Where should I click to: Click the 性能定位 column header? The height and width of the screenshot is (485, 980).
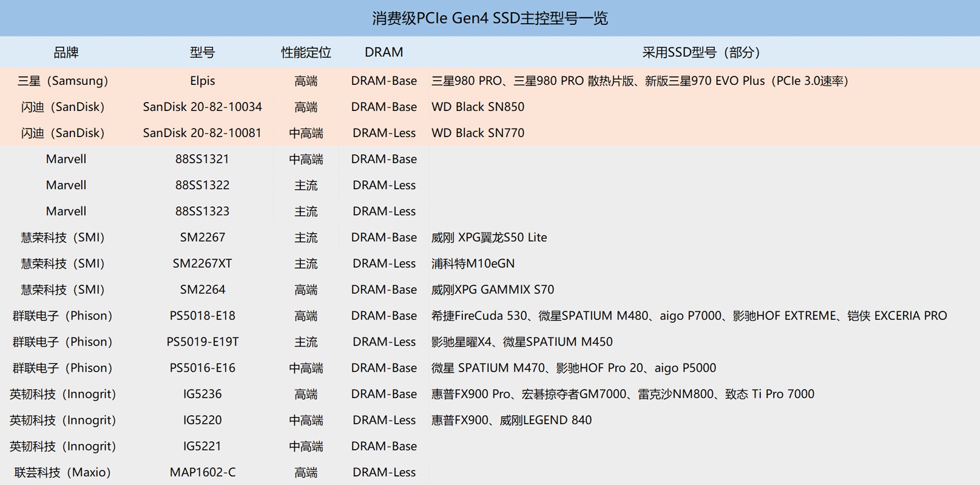[306, 53]
